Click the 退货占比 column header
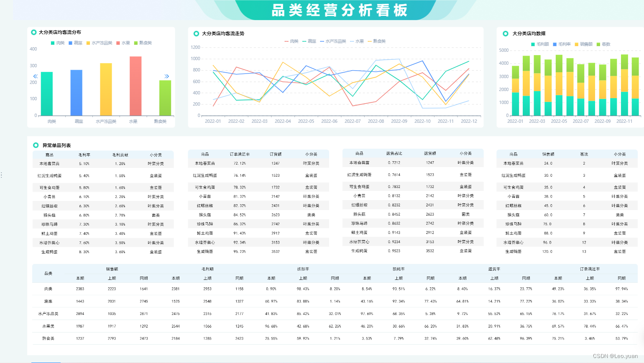This screenshot has height=363, width=644. [x=394, y=153]
